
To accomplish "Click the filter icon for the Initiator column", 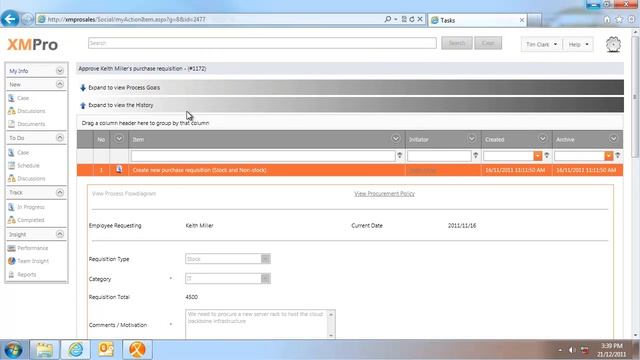I will click(476, 156).
